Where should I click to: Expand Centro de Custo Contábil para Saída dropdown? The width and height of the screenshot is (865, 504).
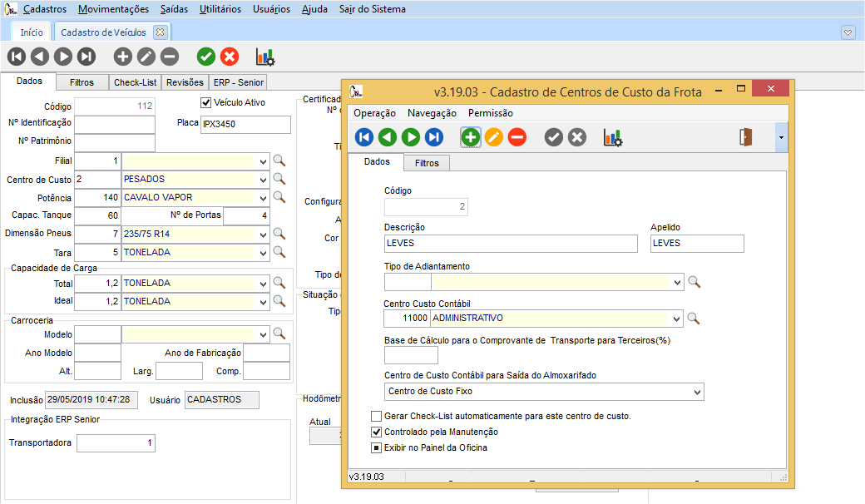[696, 392]
